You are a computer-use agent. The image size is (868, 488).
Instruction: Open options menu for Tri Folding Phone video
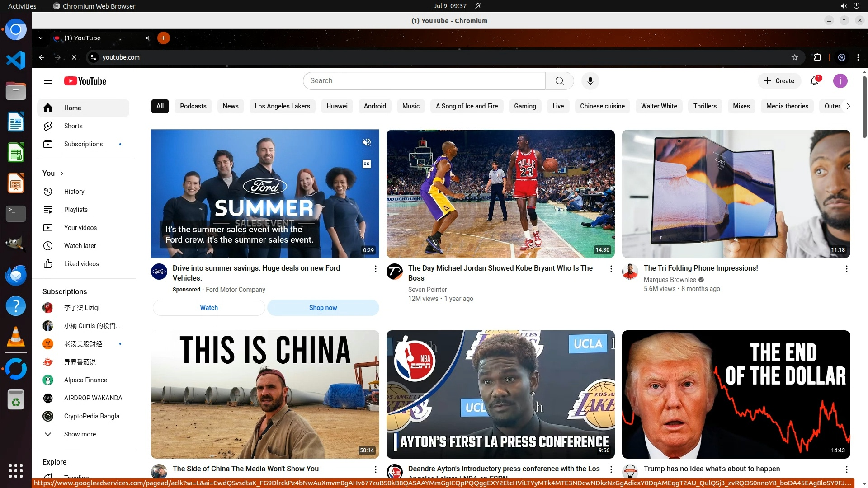[x=846, y=269]
